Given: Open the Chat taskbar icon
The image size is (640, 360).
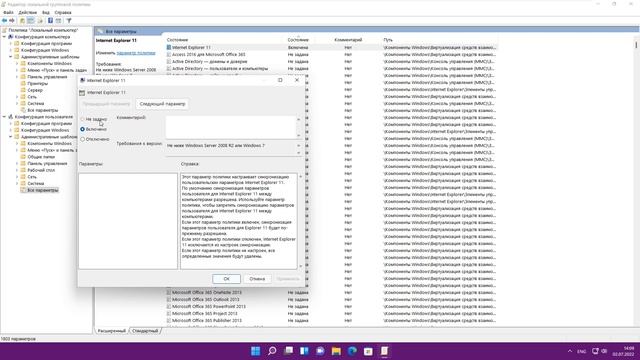Looking at the screenshot, I should tap(320, 351).
